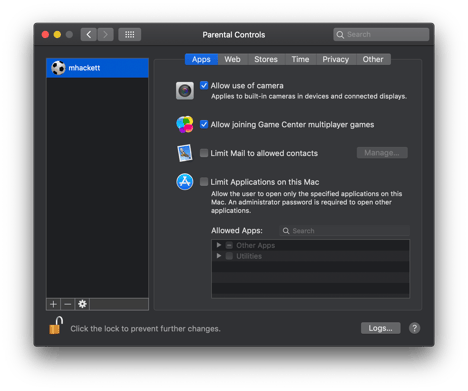468x391 pixels.
Task: Click the soccer ball avatar for mhackett
Action: tap(58, 68)
